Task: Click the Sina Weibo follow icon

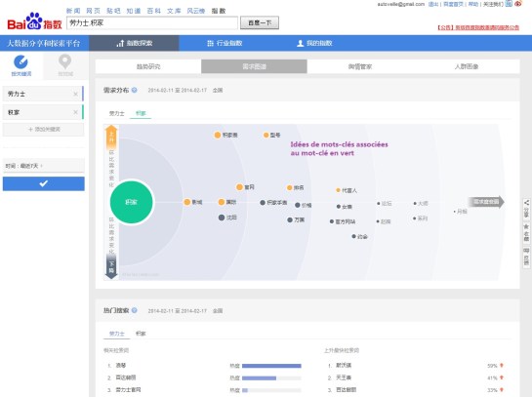Action: pyautogui.click(x=517, y=4)
